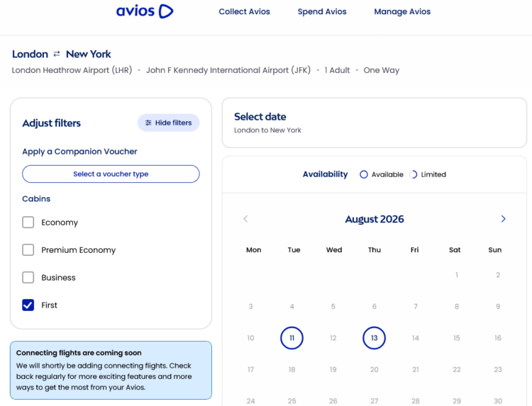Click the New York destination heading
The height and width of the screenshot is (406, 532).
point(89,54)
